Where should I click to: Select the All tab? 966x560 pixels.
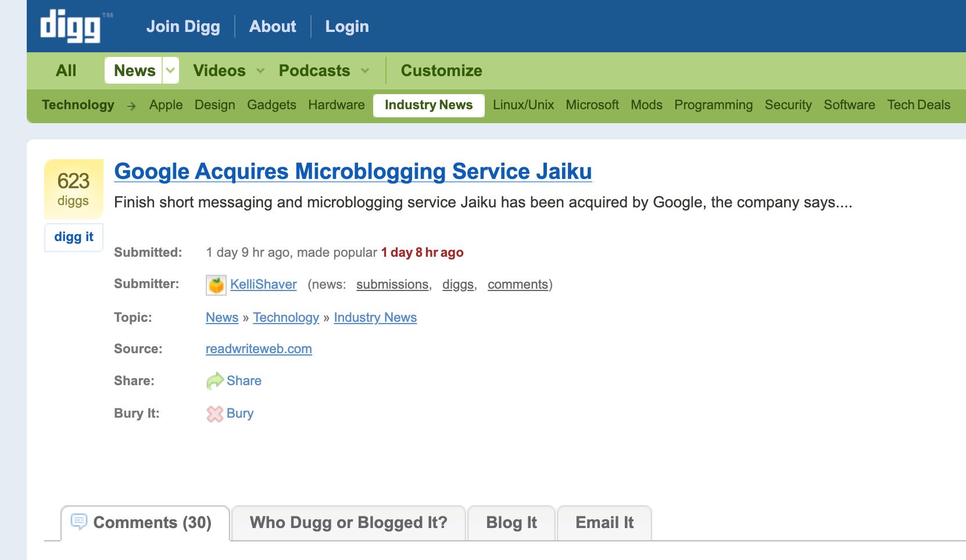tap(66, 70)
